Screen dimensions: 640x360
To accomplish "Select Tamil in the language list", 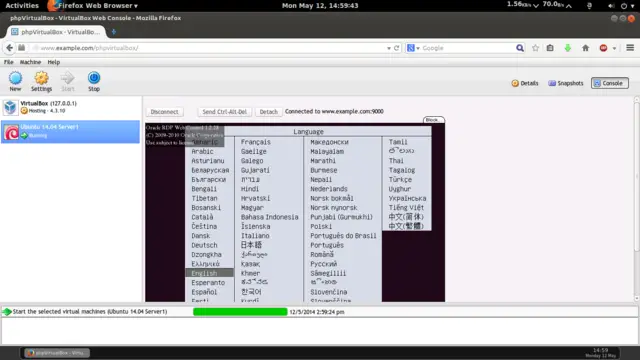I will (x=398, y=142).
